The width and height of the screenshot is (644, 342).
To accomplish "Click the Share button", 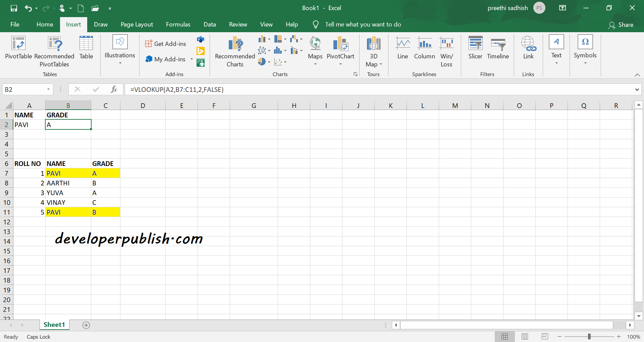I will tap(622, 24).
